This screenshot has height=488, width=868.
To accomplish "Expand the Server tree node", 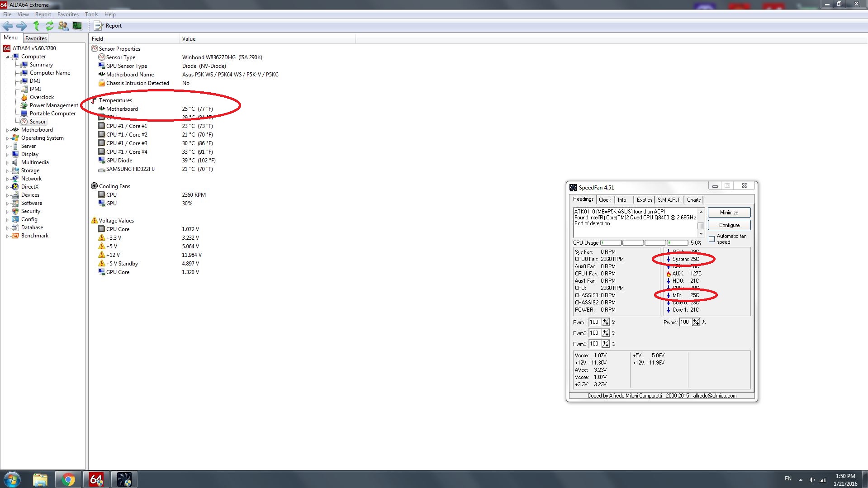I will 7,147.
